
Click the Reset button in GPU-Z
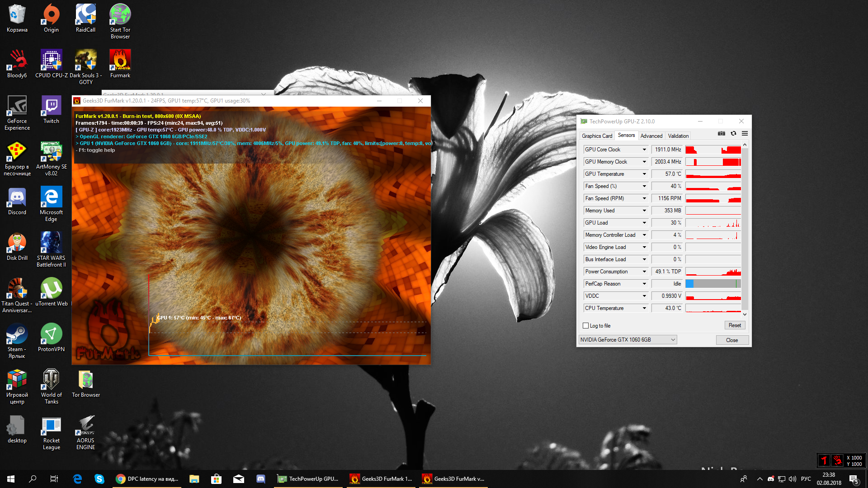pyautogui.click(x=735, y=325)
